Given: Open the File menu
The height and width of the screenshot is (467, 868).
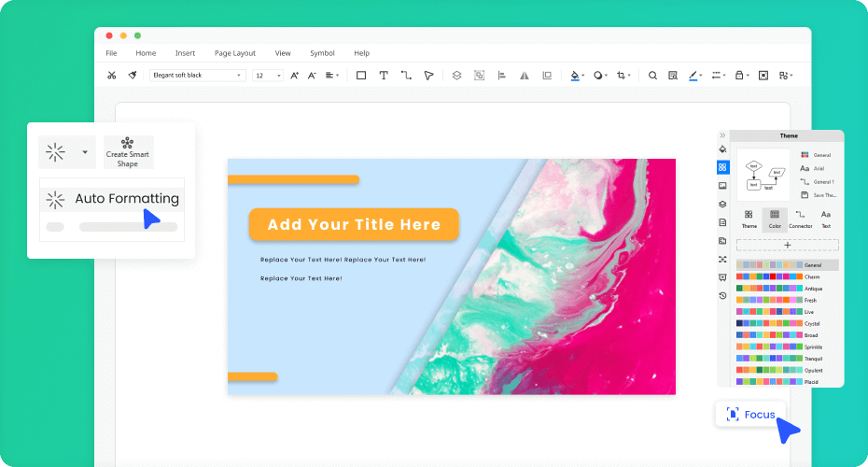Looking at the screenshot, I should (x=111, y=53).
